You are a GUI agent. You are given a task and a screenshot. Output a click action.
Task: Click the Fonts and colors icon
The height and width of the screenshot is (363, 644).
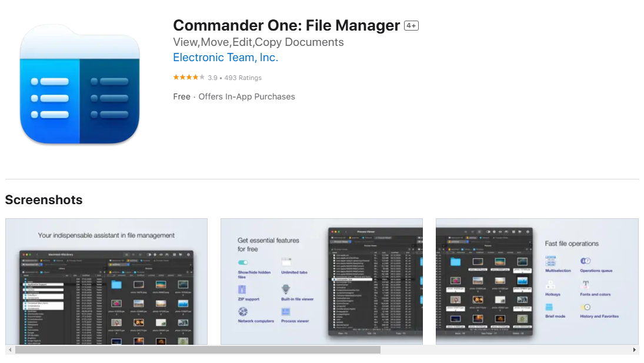click(x=586, y=284)
